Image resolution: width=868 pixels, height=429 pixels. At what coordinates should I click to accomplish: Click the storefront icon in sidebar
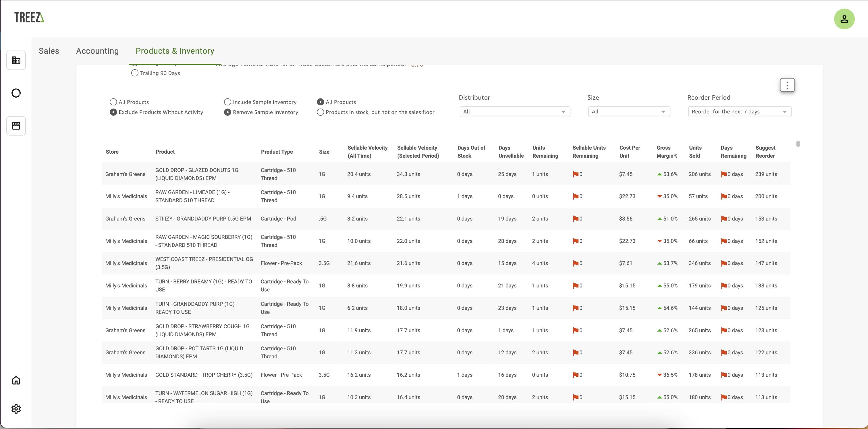click(16, 125)
